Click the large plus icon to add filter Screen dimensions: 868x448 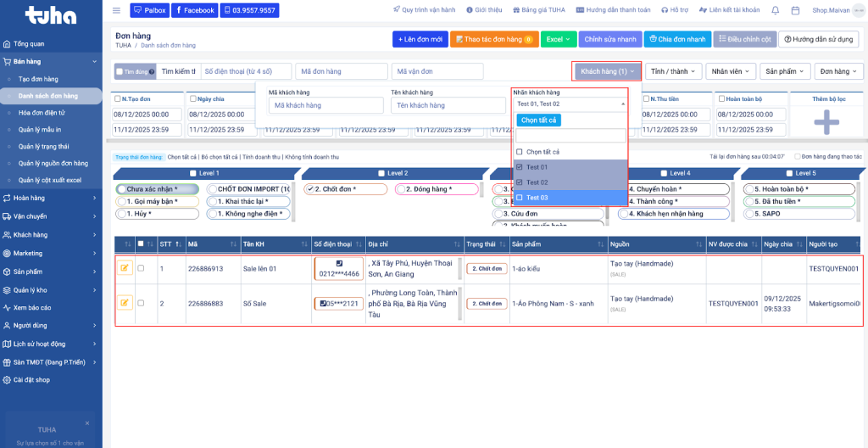coord(826,122)
